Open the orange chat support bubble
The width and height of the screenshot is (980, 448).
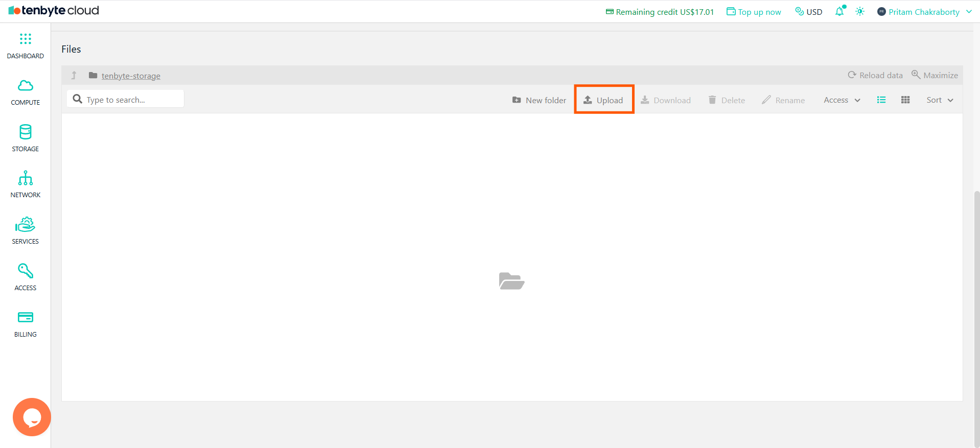point(32,417)
